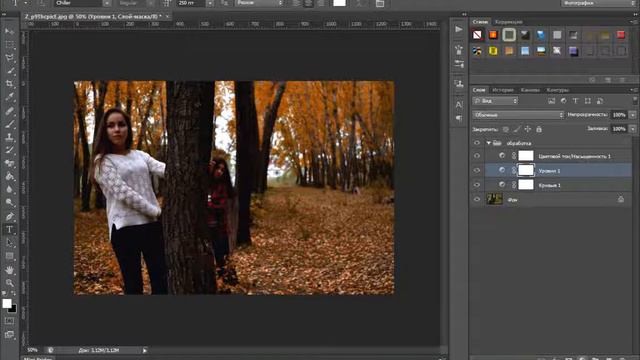This screenshot has width=640, height=360.
Task: Select the Eraser tool
Action: coord(9,163)
